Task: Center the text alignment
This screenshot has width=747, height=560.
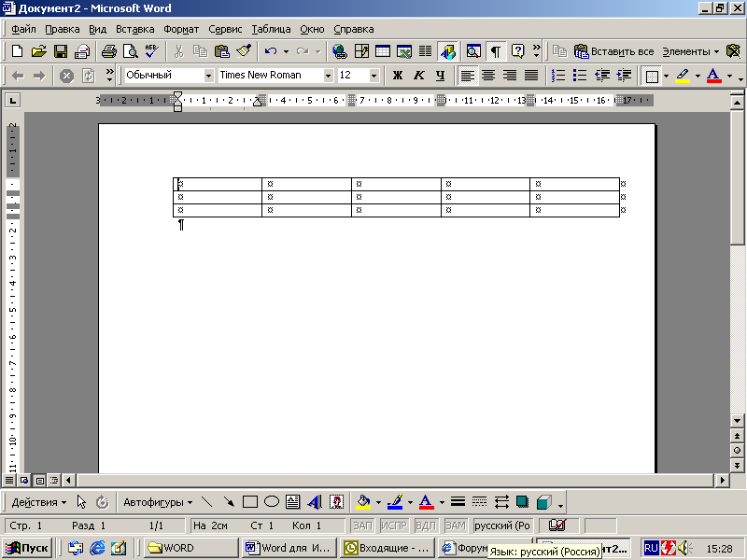Action: point(488,76)
